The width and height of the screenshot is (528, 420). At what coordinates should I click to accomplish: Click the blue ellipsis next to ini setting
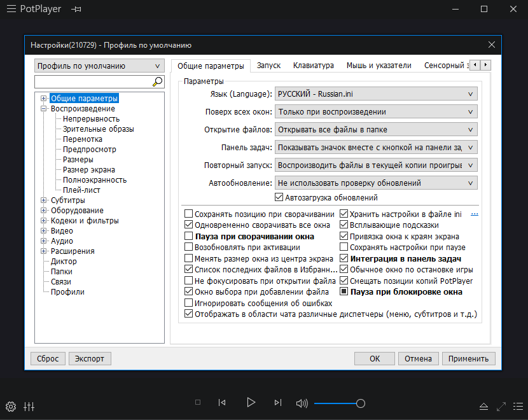coord(475,214)
